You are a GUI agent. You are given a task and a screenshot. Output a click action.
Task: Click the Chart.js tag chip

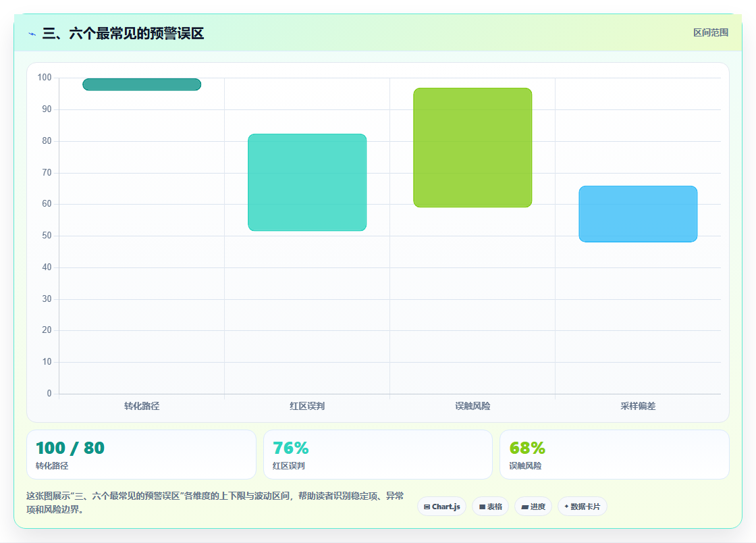click(441, 507)
